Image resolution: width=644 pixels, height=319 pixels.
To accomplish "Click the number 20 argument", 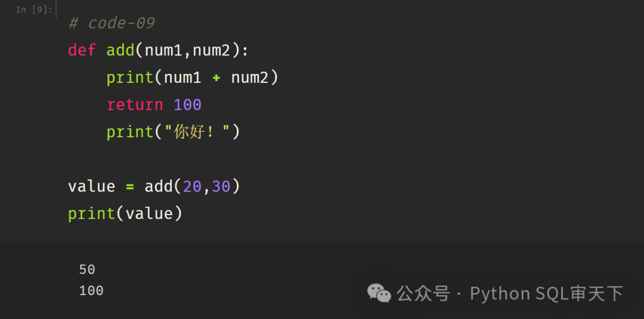I will click(x=192, y=187).
